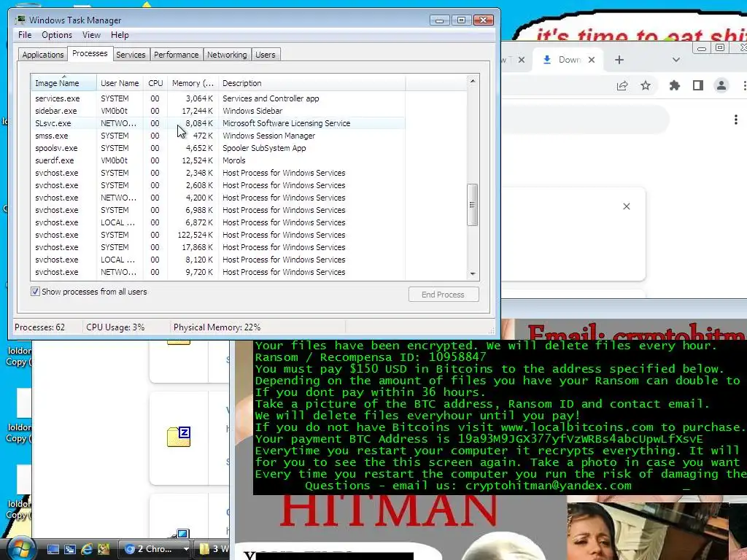The height and width of the screenshot is (560, 747).
Task: Click Task Manager title bar icon
Action: click(x=20, y=20)
